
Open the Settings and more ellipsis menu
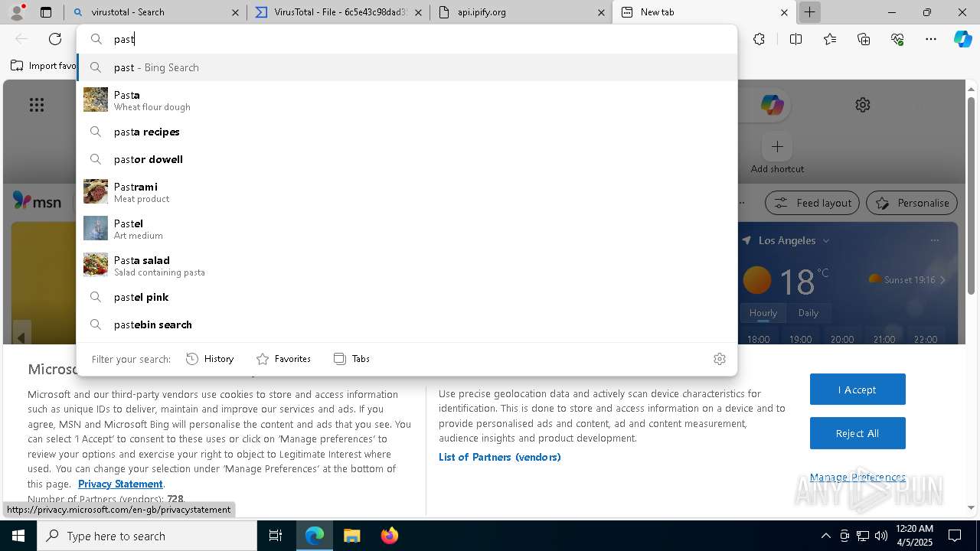(x=931, y=39)
